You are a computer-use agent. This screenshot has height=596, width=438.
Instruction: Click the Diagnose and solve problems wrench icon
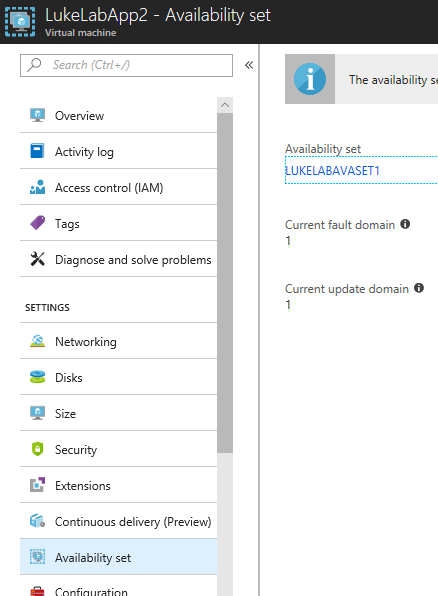[37, 259]
